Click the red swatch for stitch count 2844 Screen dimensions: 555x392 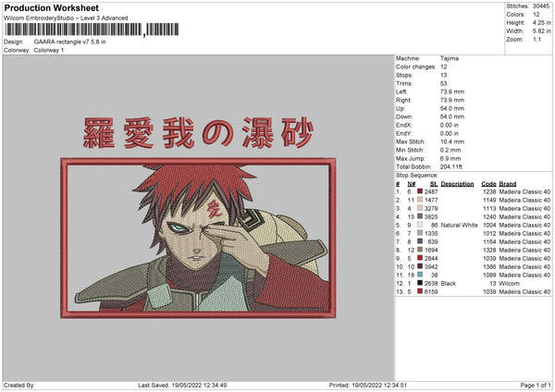click(420, 258)
